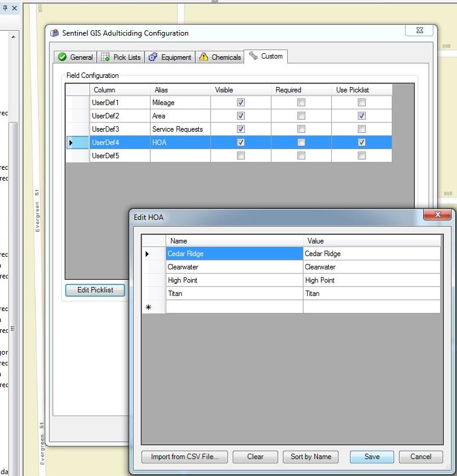Select Titan in the Name column
The width and height of the screenshot is (457, 476).
(x=235, y=294)
